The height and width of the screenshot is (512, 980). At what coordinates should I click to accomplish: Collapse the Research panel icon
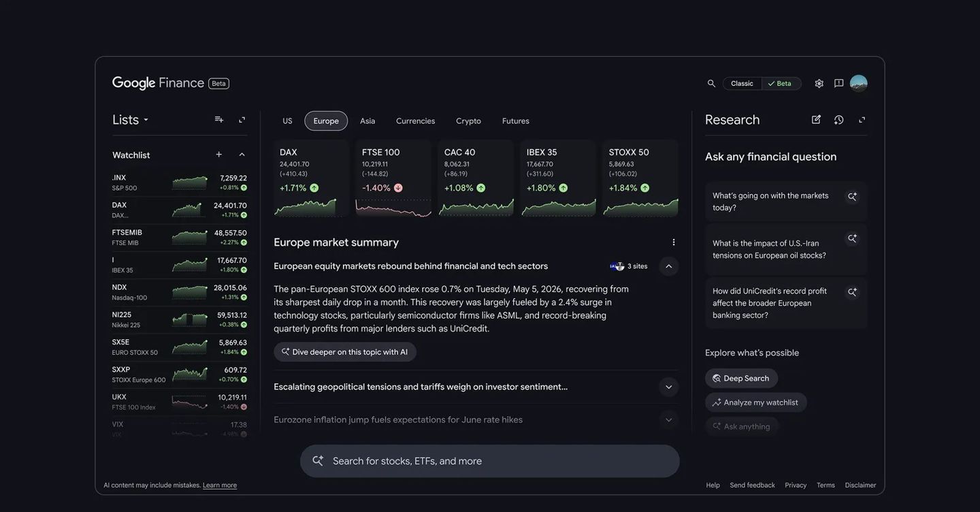[862, 120]
